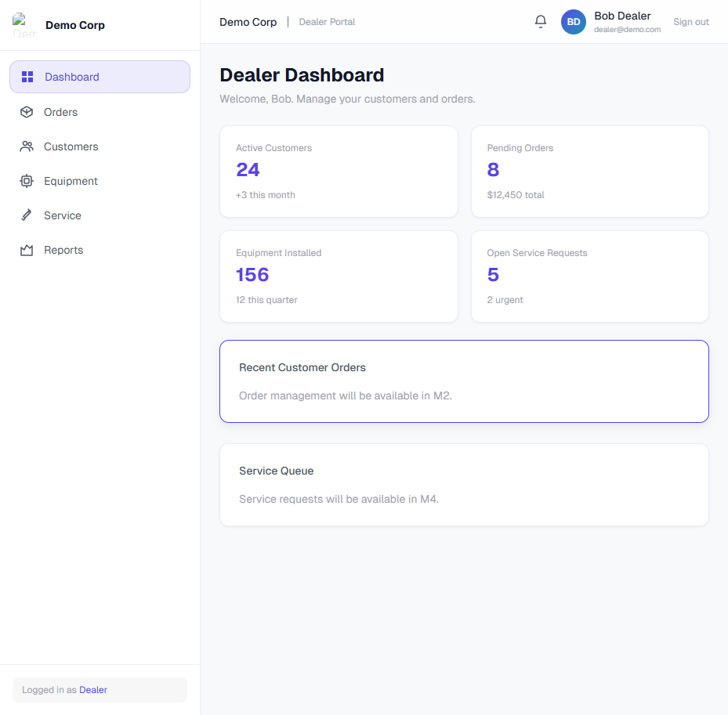This screenshot has width=728, height=715.
Task: Click the '+3 this month' text
Action: [x=265, y=195]
